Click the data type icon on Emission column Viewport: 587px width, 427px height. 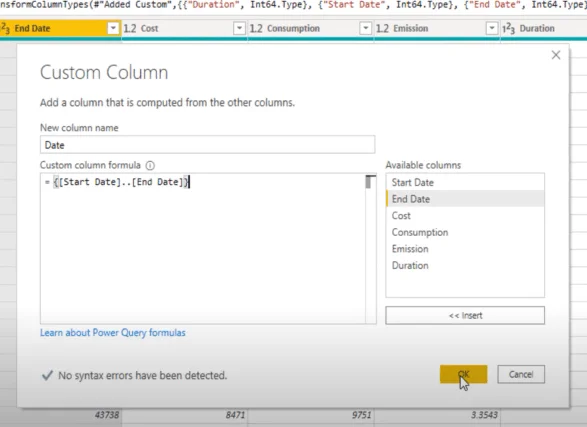(x=382, y=28)
